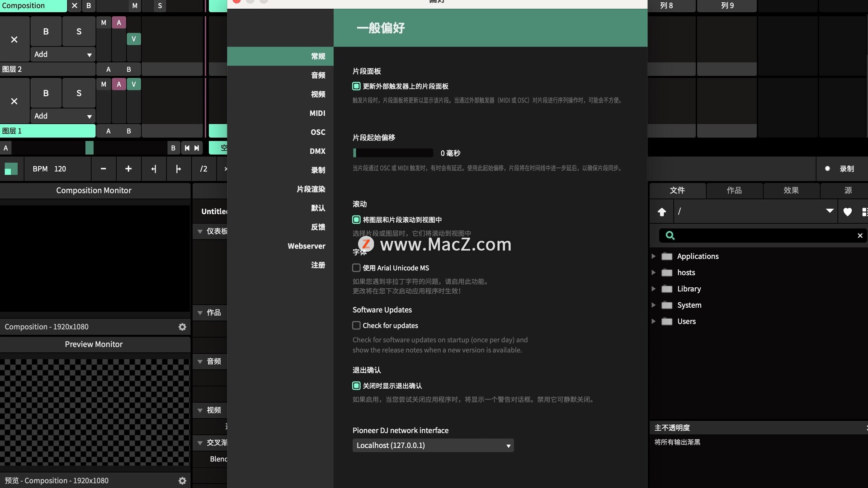The width and height of the screenshot is (868, 488).
Task: Click the record dot next to 录制
Action: click(x=827, y=169)
